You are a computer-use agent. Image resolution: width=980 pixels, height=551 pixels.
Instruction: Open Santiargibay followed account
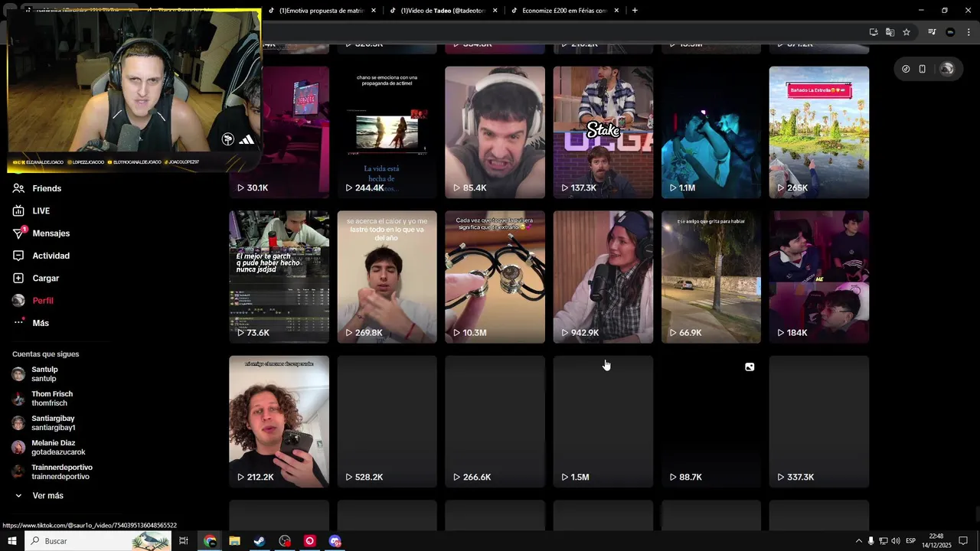44,423
